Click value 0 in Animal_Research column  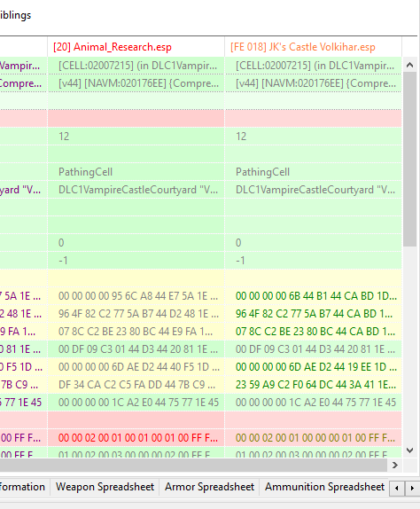136,242
